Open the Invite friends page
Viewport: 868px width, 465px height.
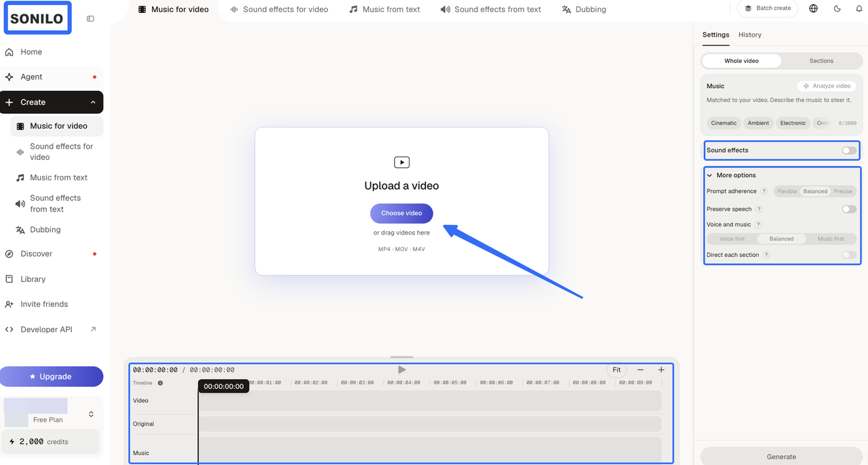(x=44, y=304)
